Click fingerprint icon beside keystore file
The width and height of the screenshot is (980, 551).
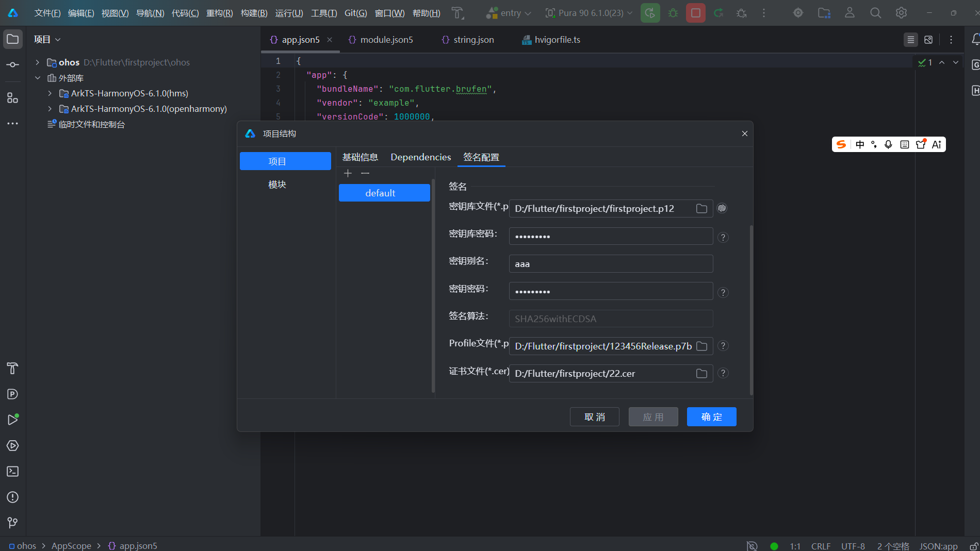pos(722,208)
